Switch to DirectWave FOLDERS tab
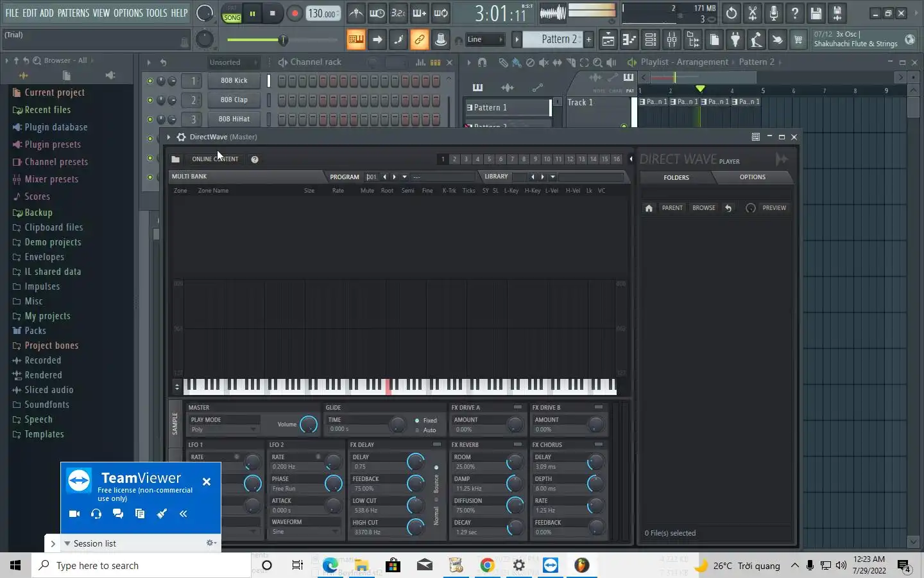This screenshot has width=924, height=578. pos(676,178)
